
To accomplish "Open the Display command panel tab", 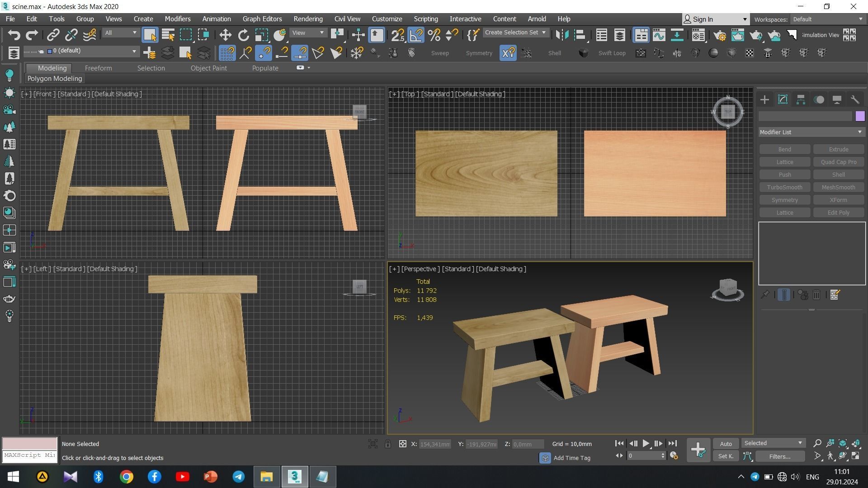I will click(x=837, y=100).
